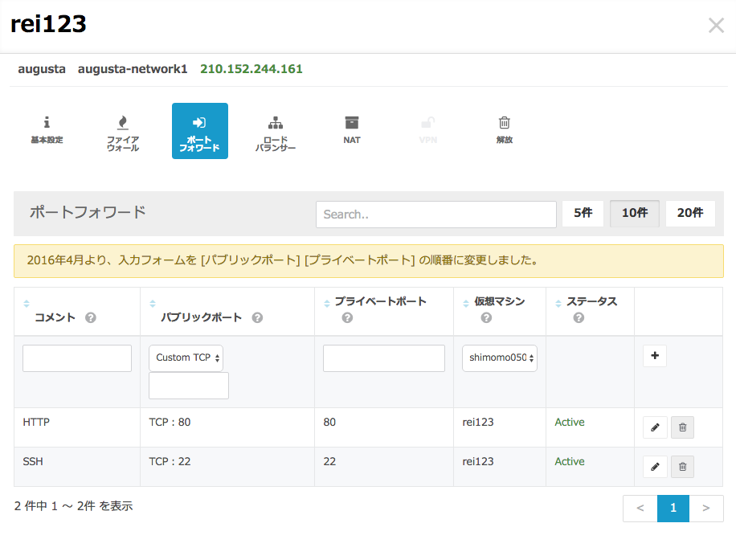Open the 解放 trash tab
Screen dimensions: 736x560
point(504,130)
